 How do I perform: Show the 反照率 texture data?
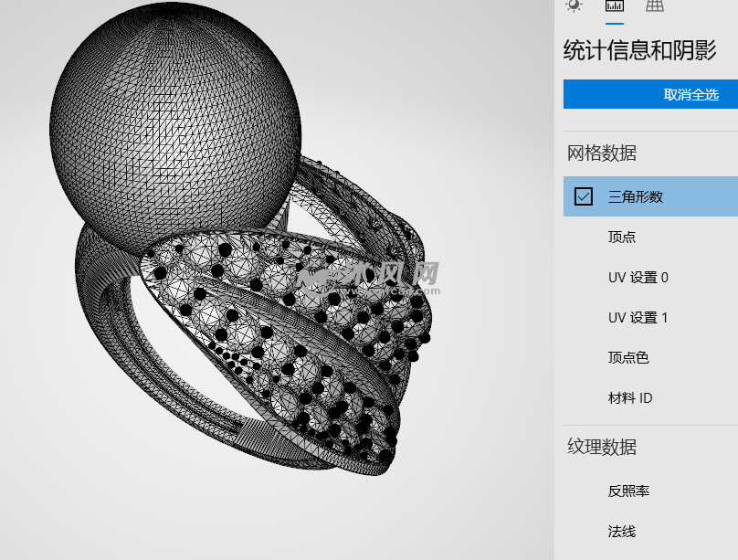pos(628,491)
